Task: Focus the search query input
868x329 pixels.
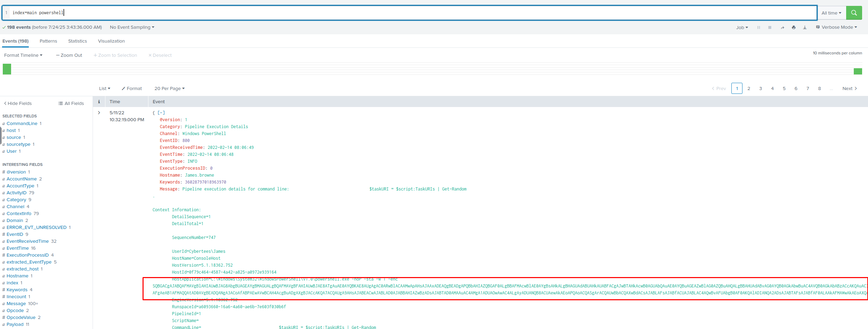Action: (409, 13)
